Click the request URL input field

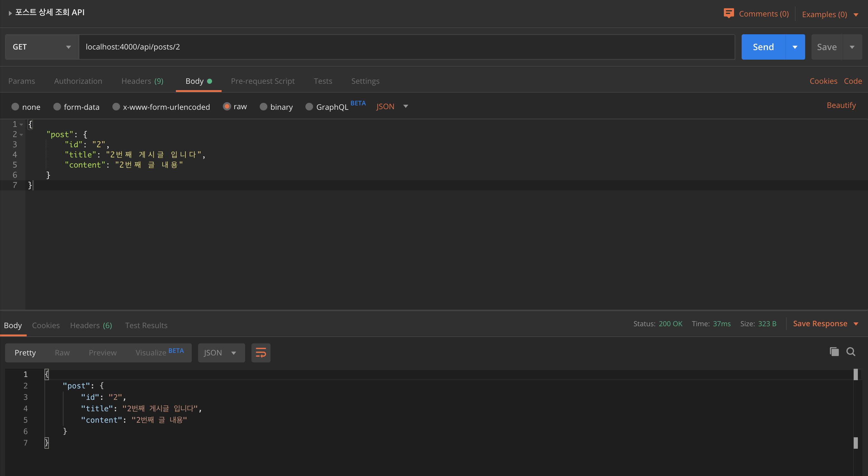[x=407, y=47]
